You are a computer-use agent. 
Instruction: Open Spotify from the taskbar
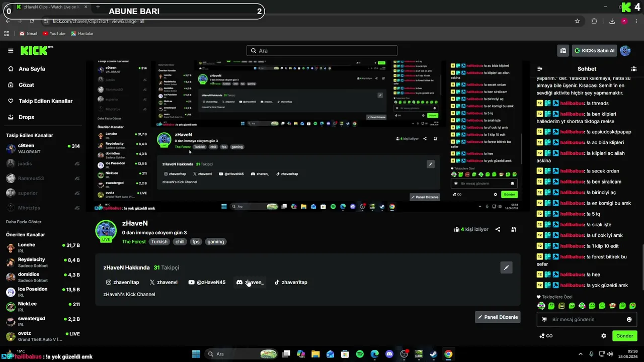pos(360,354)
